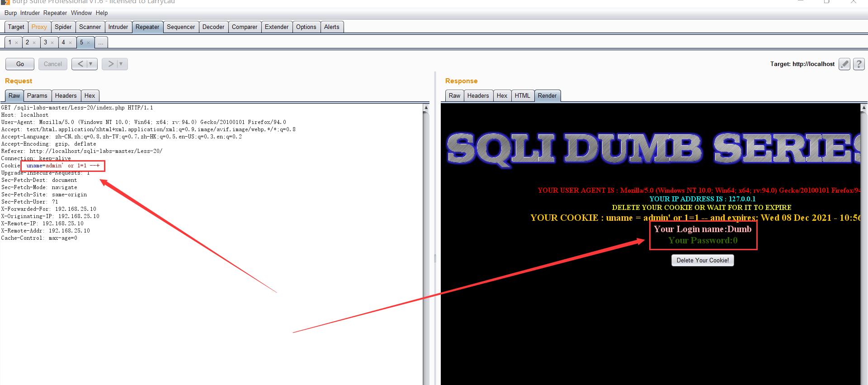
Task: Click the Target: http://localhost label
Action: [x=802, y=64]
